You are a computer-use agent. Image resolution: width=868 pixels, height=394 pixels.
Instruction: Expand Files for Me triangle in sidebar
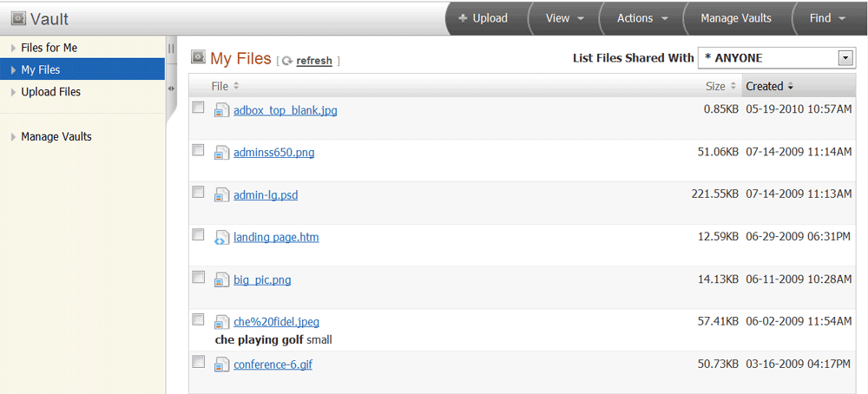(x=13, y=48)
